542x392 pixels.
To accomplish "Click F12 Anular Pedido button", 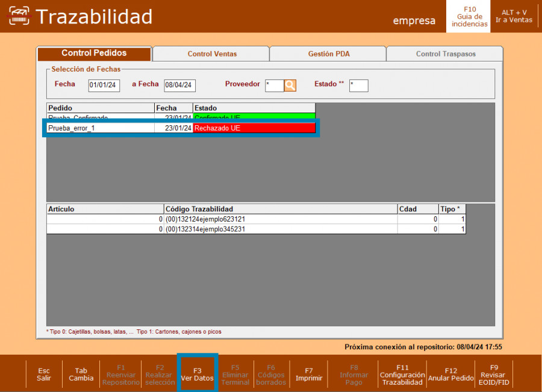I will (451, 374).
